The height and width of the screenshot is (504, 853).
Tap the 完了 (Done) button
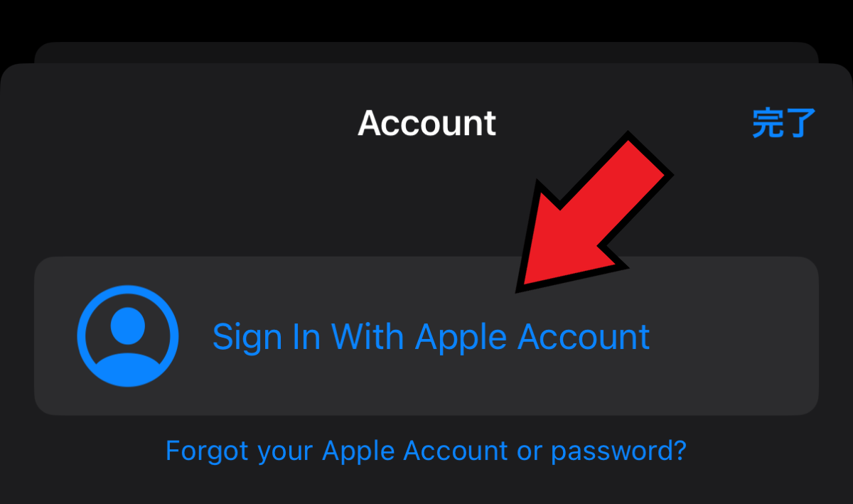pos(783,124)
